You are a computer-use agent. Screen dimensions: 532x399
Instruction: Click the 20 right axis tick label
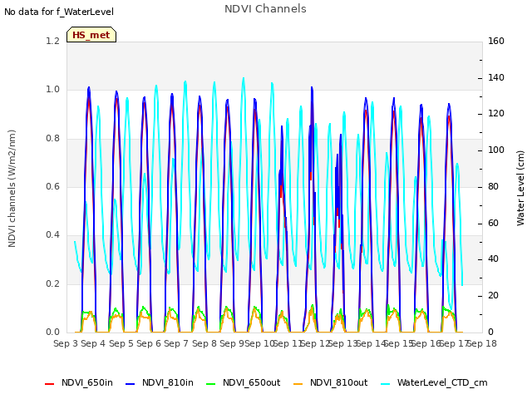(493, 296)
